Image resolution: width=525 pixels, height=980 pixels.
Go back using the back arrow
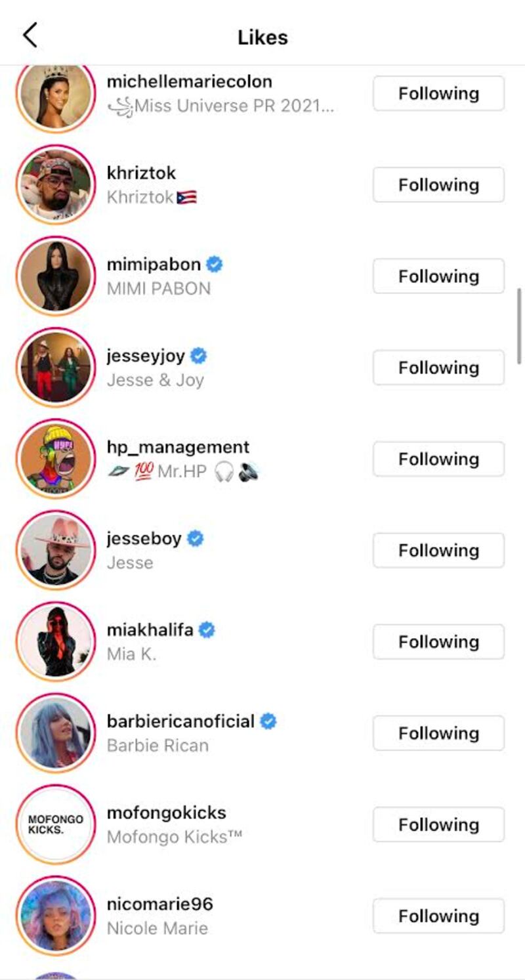(30, 35)
